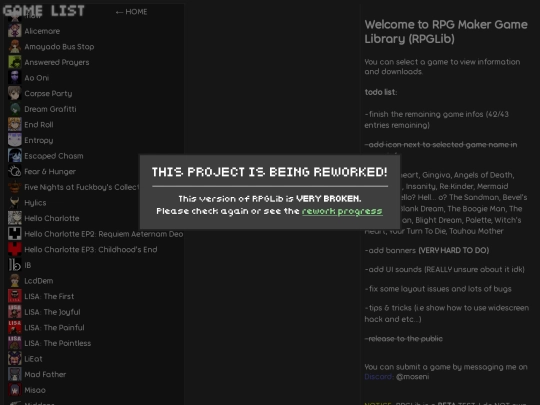Screen dimensions: 540x405
Task: Open Fear & Hunger entry
Action: coord(50,172)
